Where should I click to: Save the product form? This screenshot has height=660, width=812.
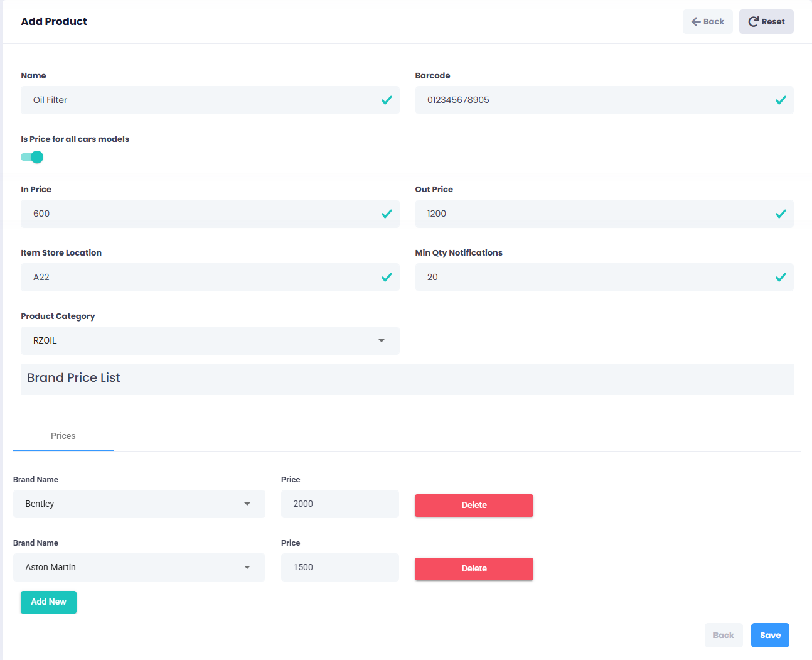click(x=769, y=635)
